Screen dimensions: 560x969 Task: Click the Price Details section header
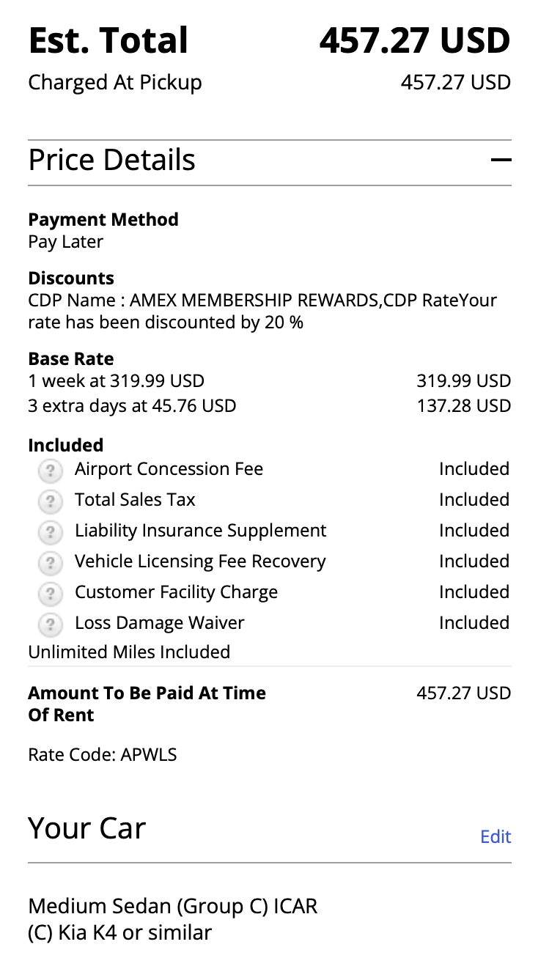pyautogui.click(x=112, y=160)
